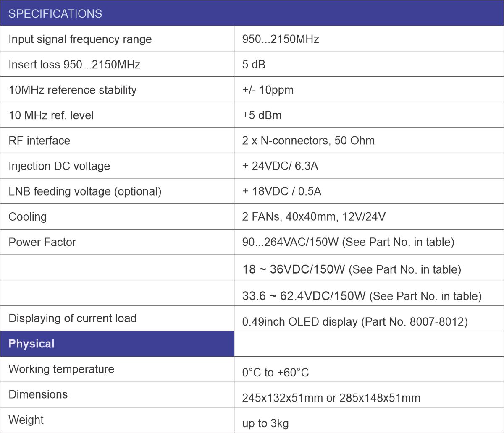Select the RF interface label
This screenshot has height=433, width=504.
(39, 141)
